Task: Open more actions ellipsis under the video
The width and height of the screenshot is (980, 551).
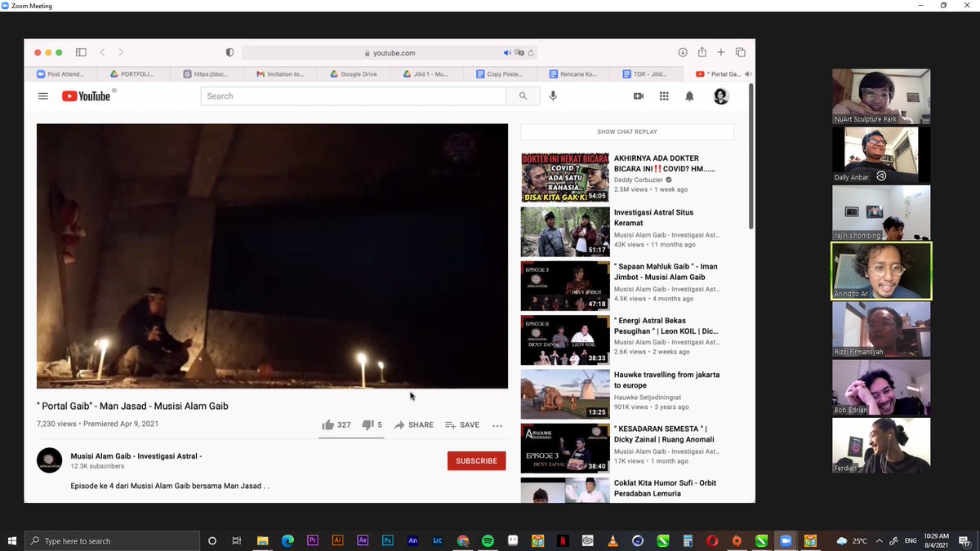Action: tap(497, 425)
